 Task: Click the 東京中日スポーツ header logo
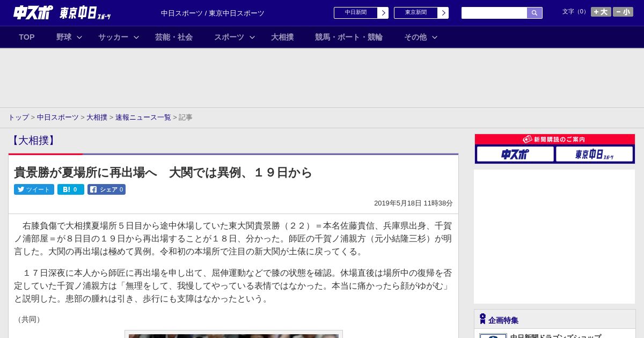click(x=85, y=13)
